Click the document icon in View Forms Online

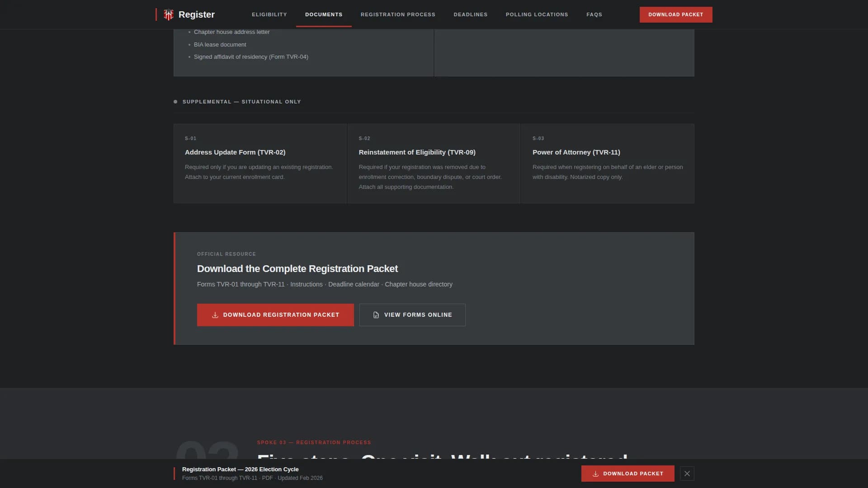[376, 315]
